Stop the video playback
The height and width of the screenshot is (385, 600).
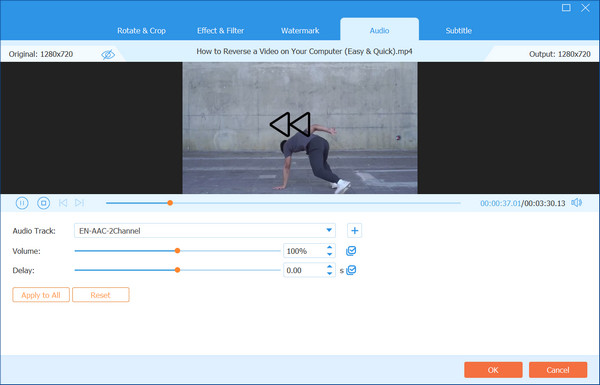[x=44, y=203]
